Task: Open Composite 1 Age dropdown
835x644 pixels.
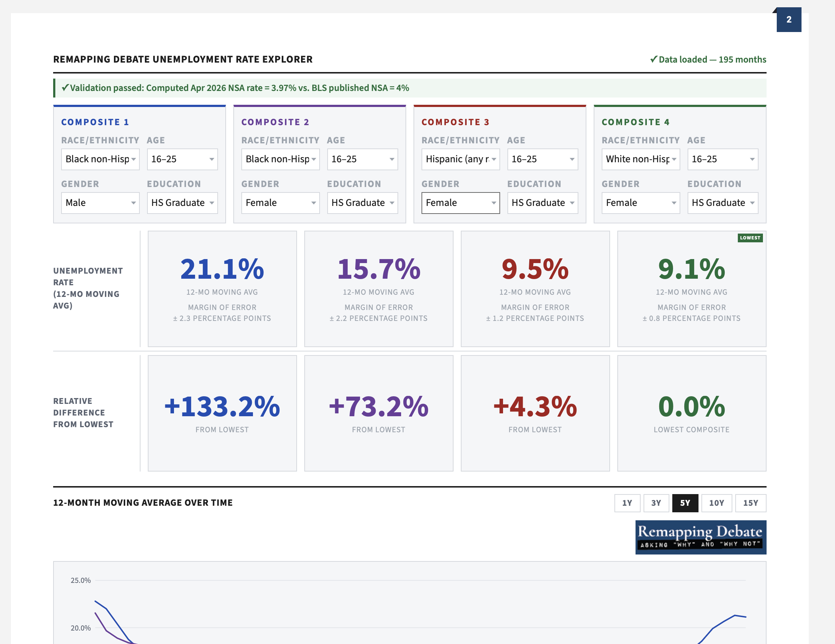Action: tap(182, 159)
